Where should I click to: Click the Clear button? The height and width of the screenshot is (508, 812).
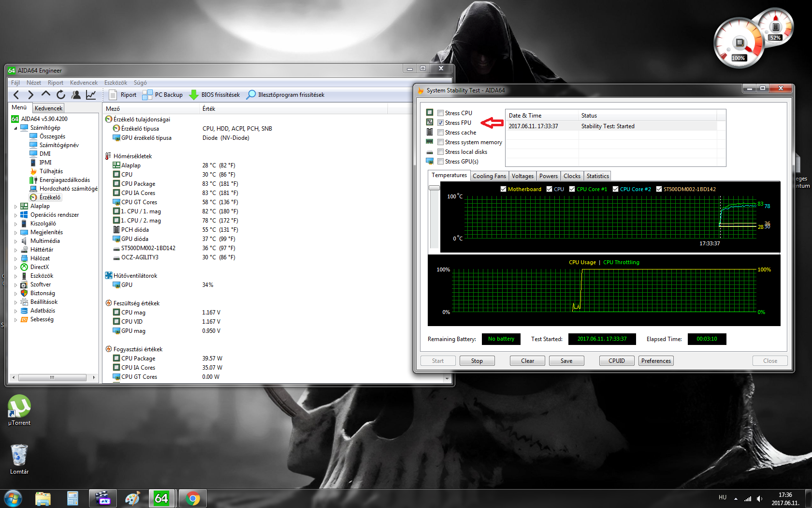click(527, 361)
